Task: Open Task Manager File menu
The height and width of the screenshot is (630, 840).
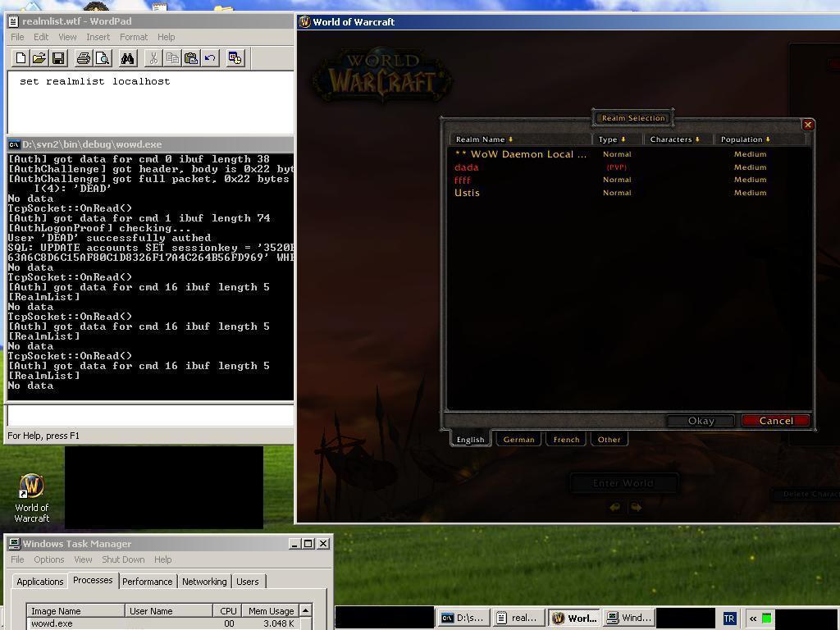Action: tap(18, 559)
